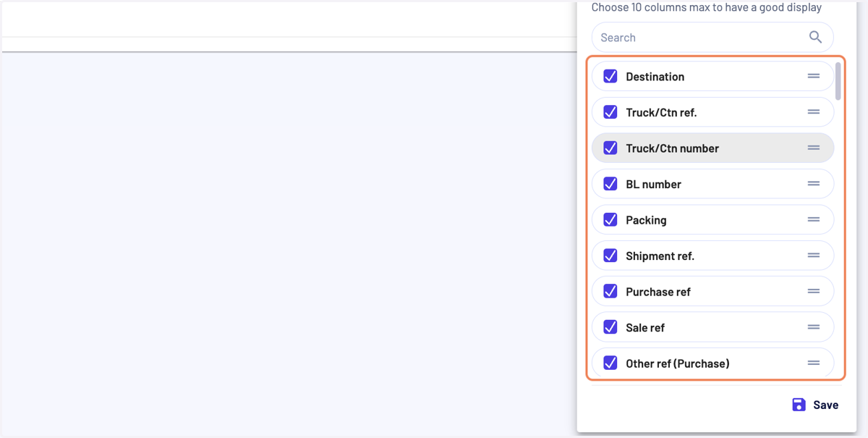Image resolution: width=868 pixels, height=438 pixels.
Task: Click the BL number drag handle
Action: click(814, 184)
